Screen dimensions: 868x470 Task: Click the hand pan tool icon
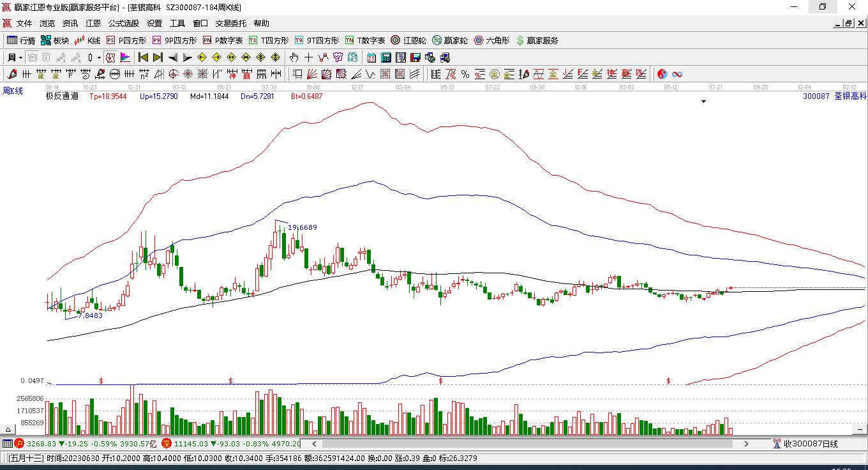(294, 57)
